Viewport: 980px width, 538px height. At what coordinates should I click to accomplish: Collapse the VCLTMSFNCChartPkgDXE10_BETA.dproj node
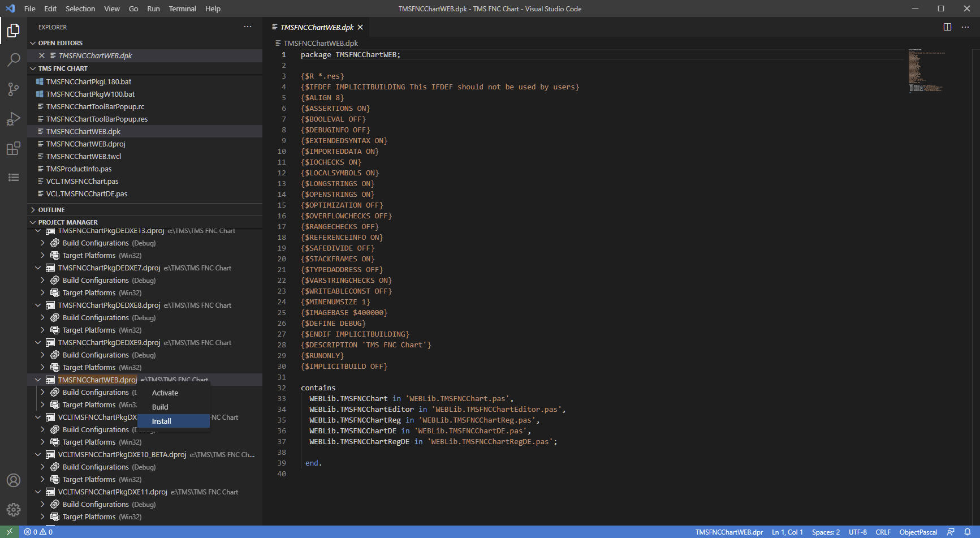pos(38,454)
